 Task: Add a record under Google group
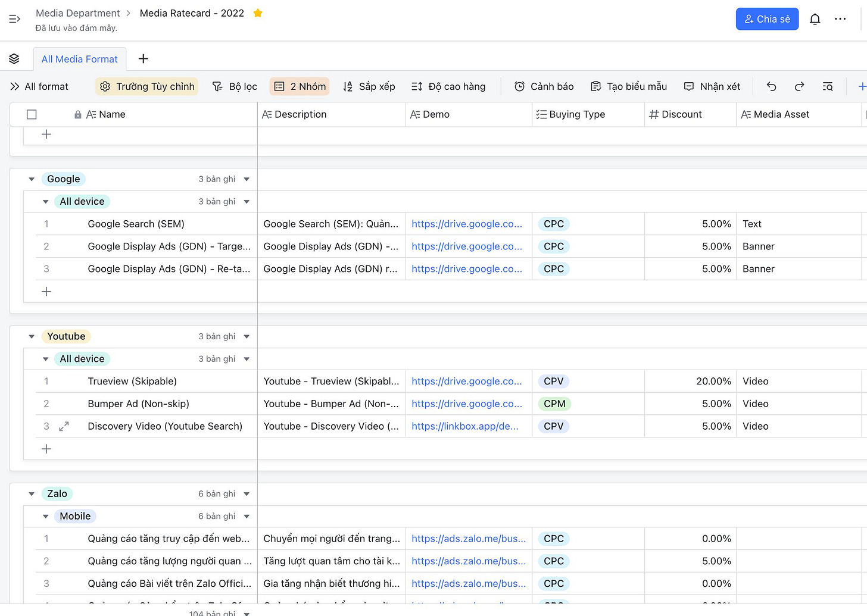[46, 292]
